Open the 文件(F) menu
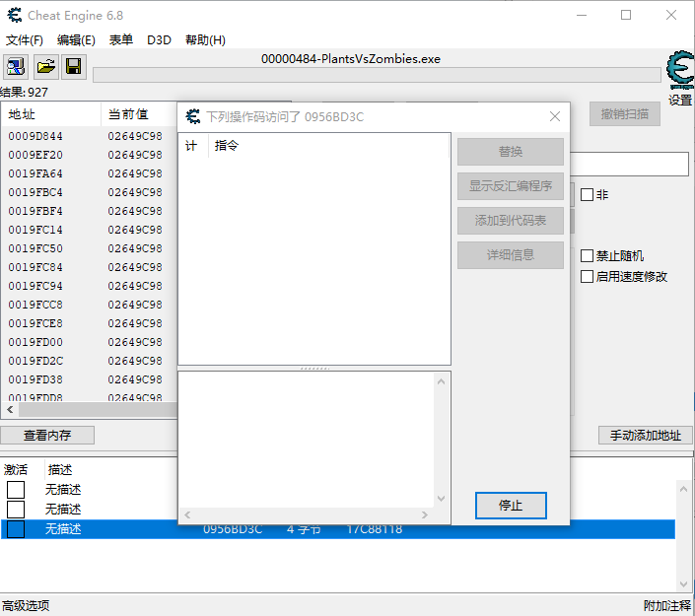695x616 pixels. click(25, 40)
